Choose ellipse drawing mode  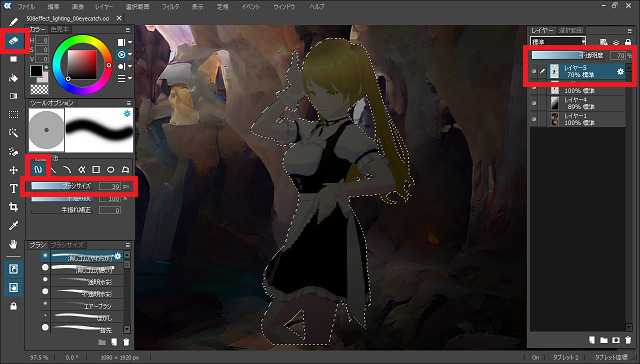[x=111, y=169]
